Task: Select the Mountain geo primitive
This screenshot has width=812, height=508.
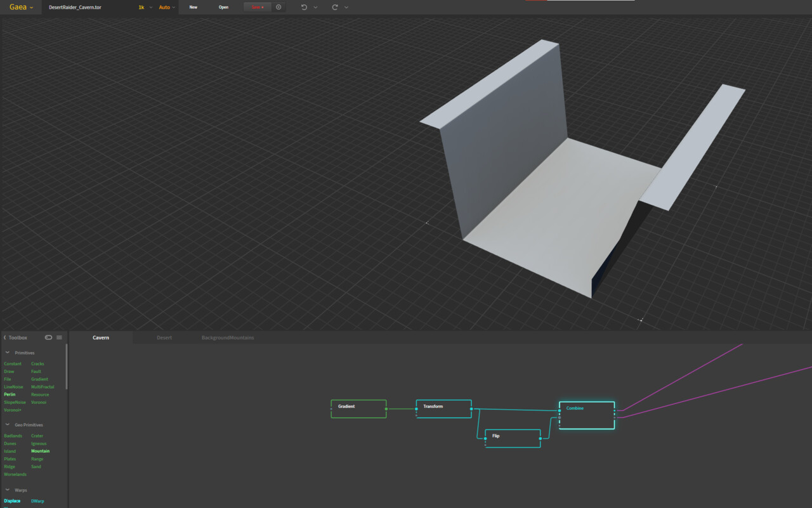Action: tap(40, 451)
